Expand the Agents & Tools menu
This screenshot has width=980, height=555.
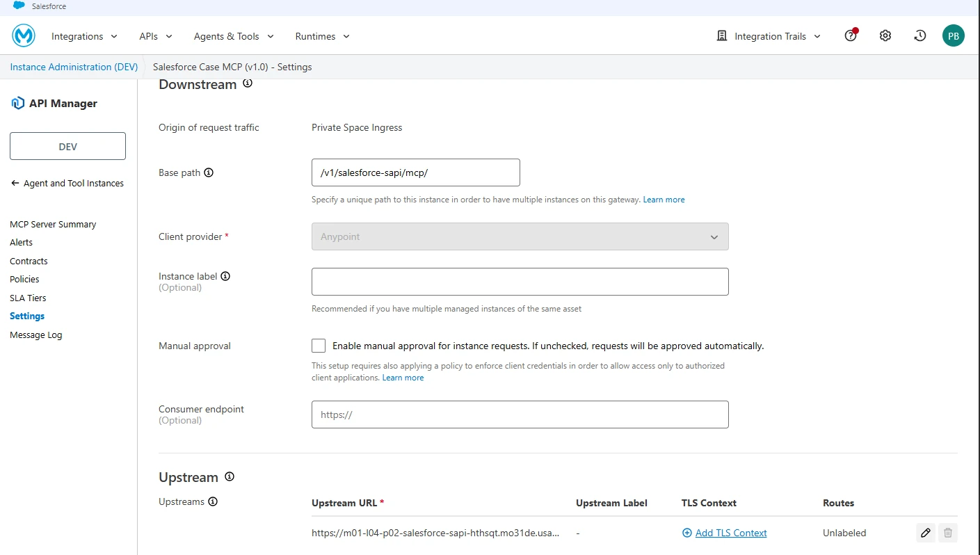click(234, 36)
